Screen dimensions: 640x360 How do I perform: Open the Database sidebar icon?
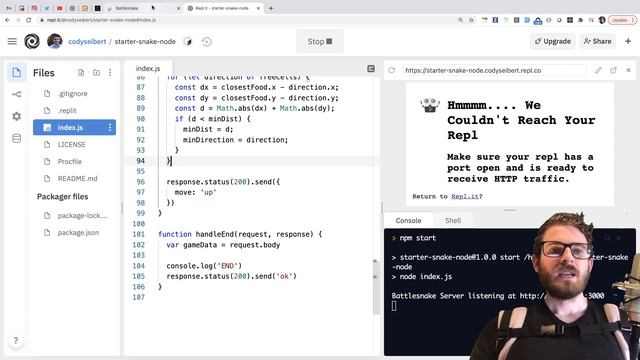coord(16,138)
